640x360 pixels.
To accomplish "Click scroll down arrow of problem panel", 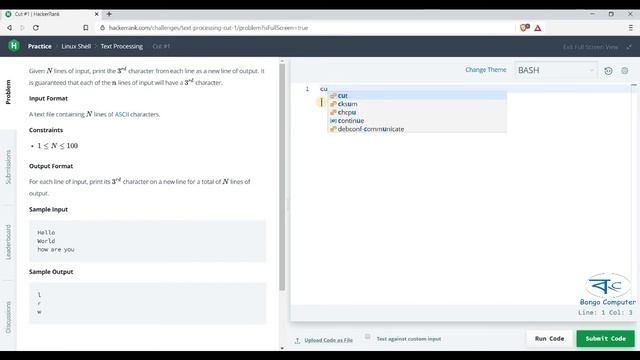I will (282, 348).
